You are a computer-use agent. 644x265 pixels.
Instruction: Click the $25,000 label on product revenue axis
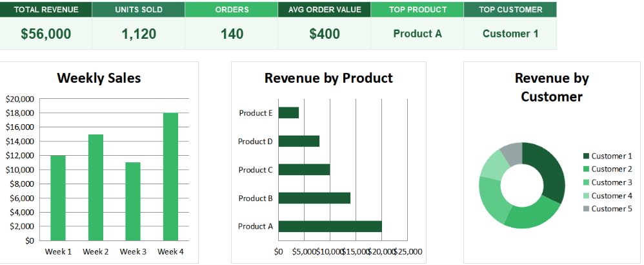click(x=408, y=251)
